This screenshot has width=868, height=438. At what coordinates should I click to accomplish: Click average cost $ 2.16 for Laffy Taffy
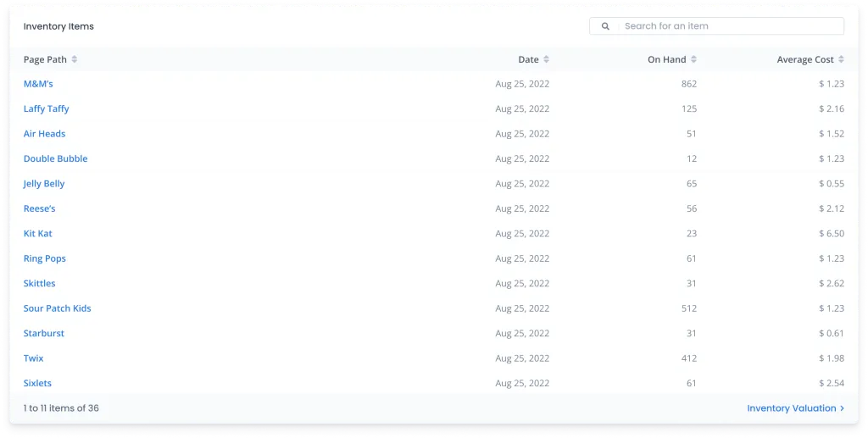(832, 109)
